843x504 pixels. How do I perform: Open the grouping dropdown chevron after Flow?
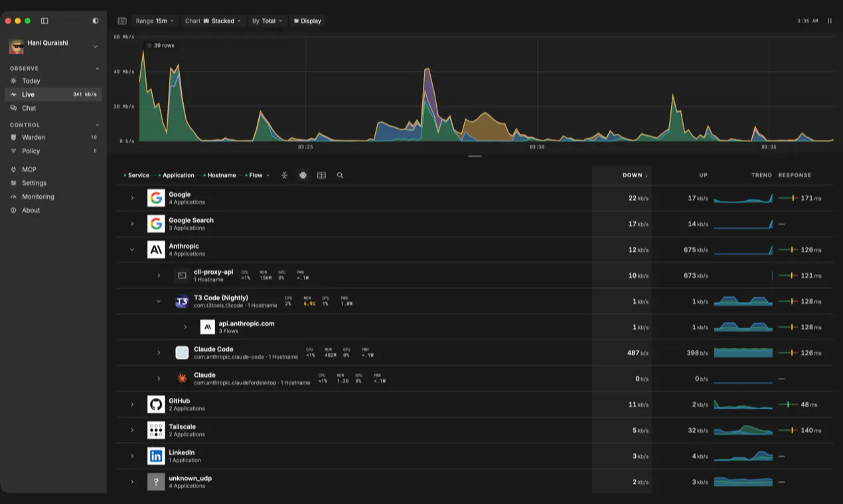click(268, 175)
